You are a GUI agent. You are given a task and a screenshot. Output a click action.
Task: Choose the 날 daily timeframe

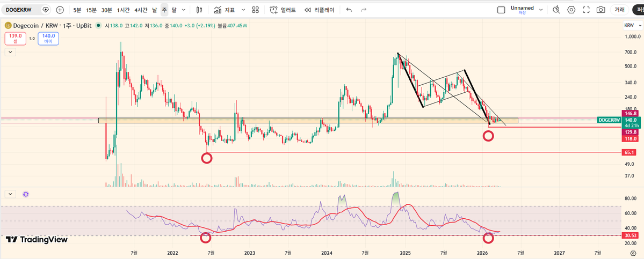(155, 10)
